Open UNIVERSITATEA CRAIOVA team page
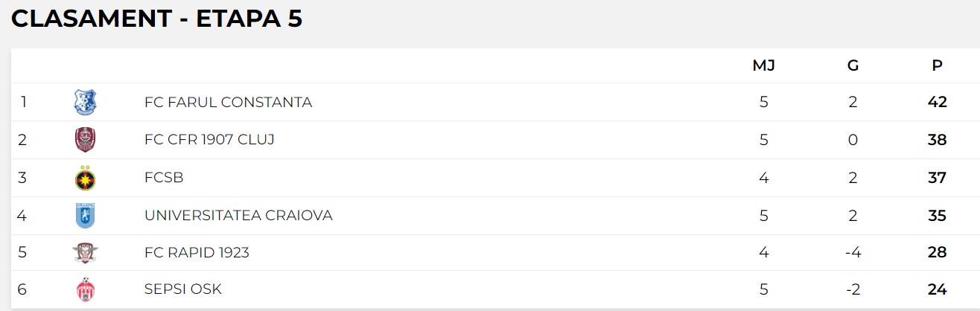Image resolution: width=980 pixels, height=311 pixels. 238,216
